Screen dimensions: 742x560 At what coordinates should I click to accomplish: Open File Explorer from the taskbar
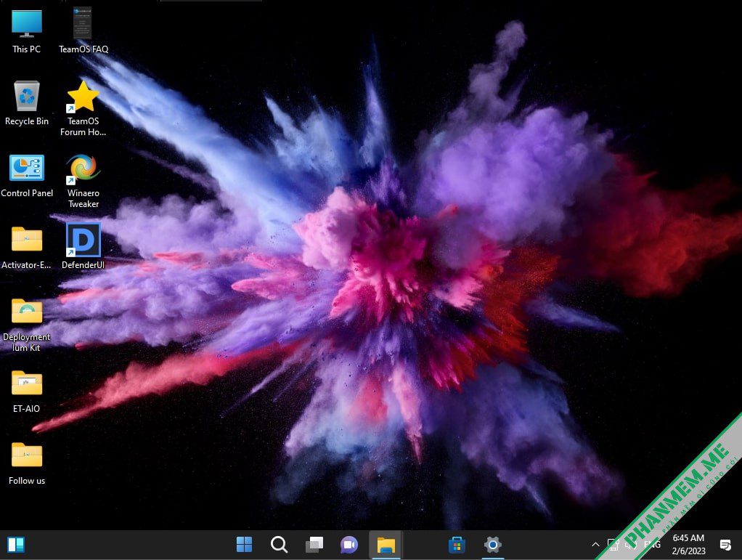386,545
